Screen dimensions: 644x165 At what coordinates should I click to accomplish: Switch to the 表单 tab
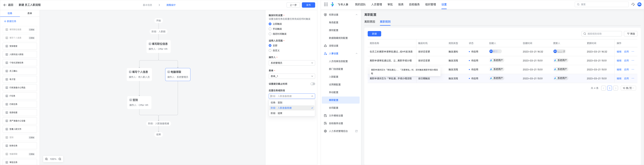pyautogui.click(x=30, y=13)
